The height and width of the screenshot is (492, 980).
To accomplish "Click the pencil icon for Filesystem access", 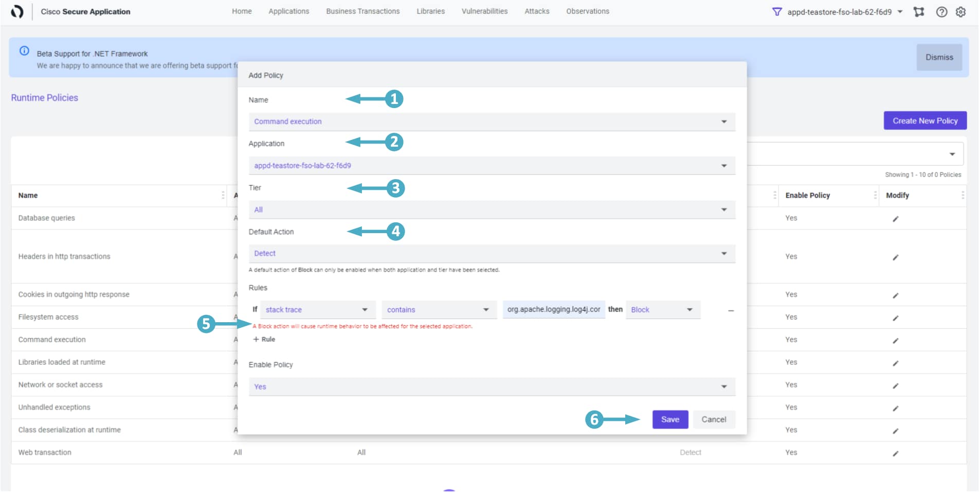I will 895,318.
